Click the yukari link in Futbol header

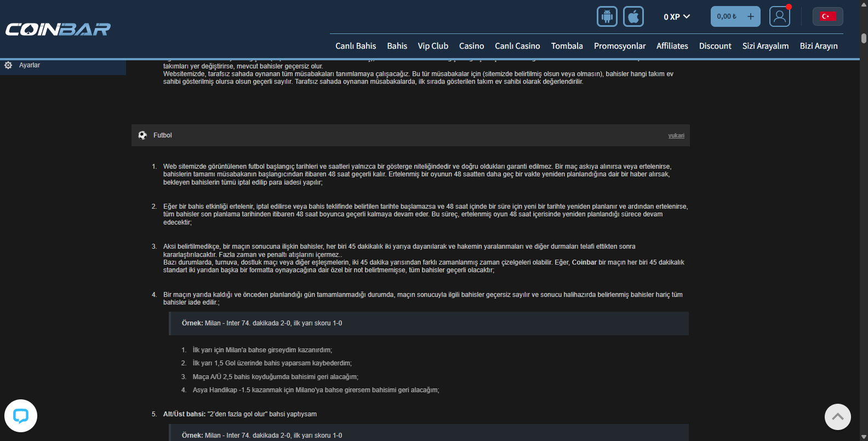click(x=676, y=136)
